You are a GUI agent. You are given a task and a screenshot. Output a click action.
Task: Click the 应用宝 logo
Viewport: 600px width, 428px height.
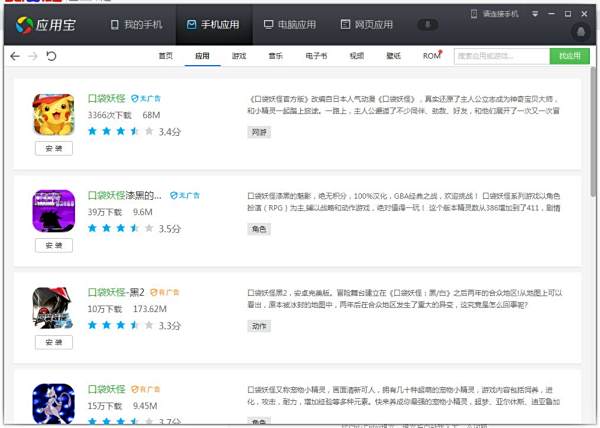click(x=46, y=25)
